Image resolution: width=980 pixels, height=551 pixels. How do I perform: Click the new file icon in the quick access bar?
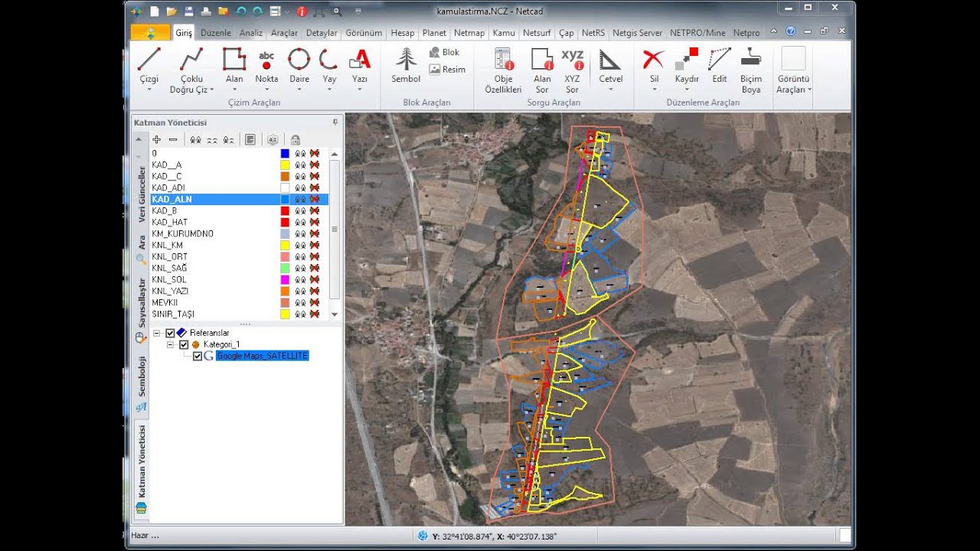click(155, 11)
